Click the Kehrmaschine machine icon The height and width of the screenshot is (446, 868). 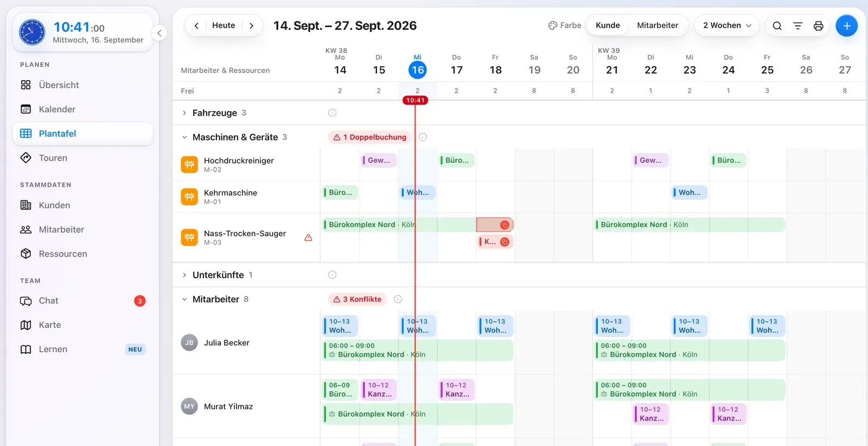coord(189,196)
